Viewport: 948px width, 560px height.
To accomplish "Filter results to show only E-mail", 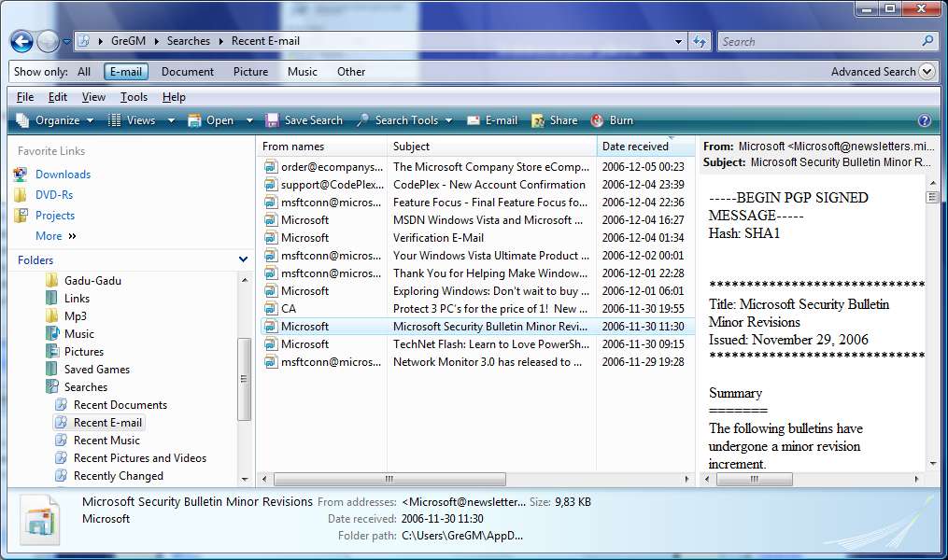I will (x=126, y=71).
